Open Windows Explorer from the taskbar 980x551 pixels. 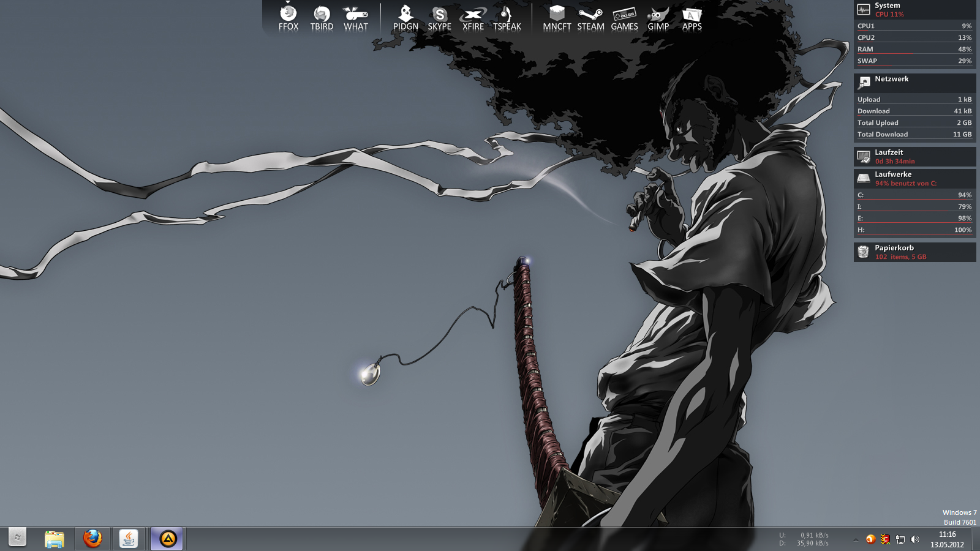tap(55, 539)
